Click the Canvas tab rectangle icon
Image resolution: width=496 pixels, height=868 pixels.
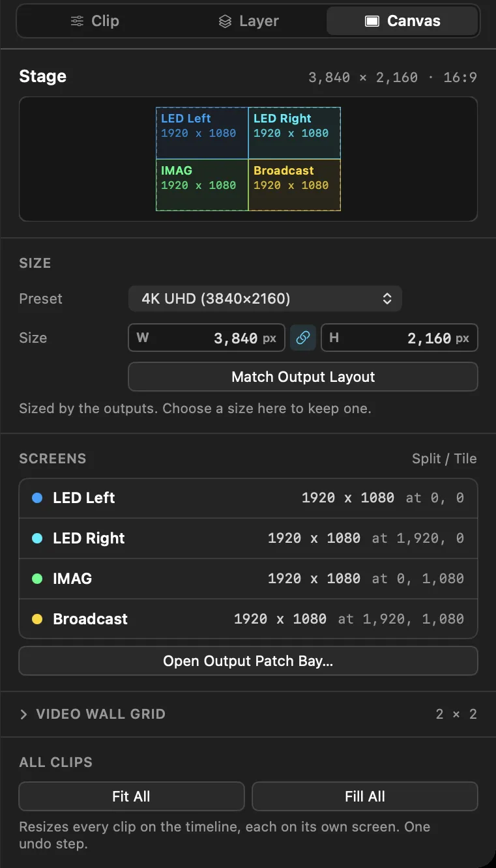(x=372, y=22)
